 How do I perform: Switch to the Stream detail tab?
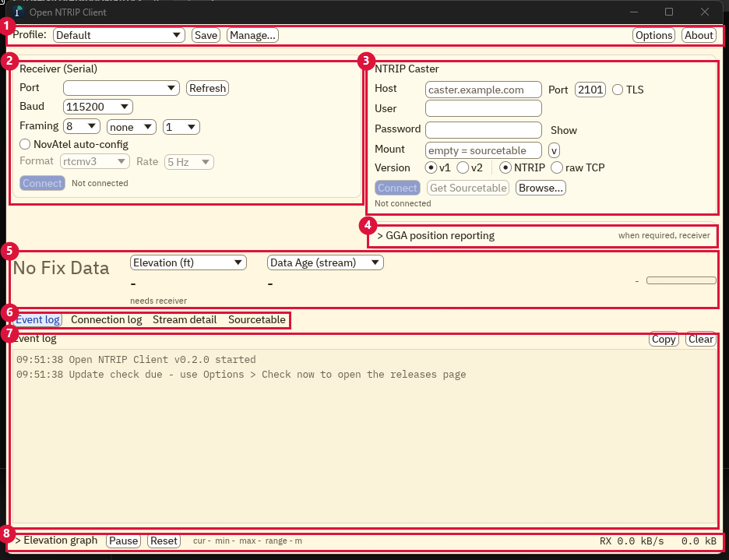pyautogui.click(x=185, y=320)
